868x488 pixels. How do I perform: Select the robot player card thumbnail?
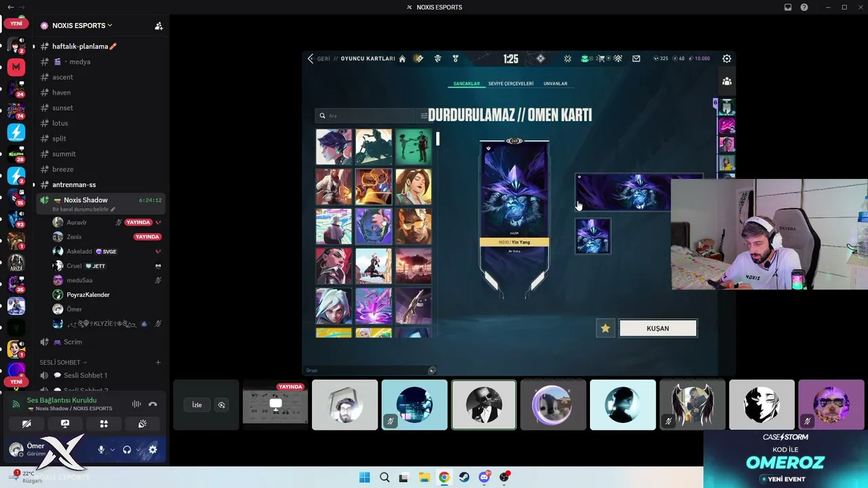pyautogui.click(x=374, y=186)
